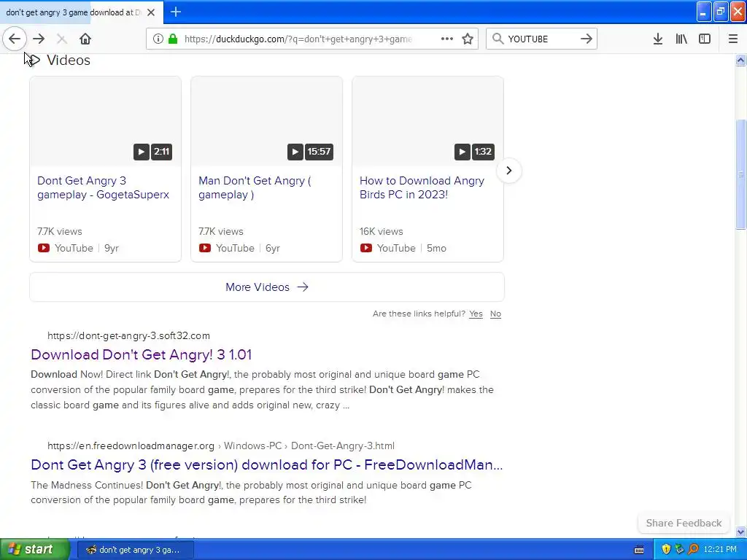Click the search magnifier icon

pyautogui.click(x=498, y=39)
